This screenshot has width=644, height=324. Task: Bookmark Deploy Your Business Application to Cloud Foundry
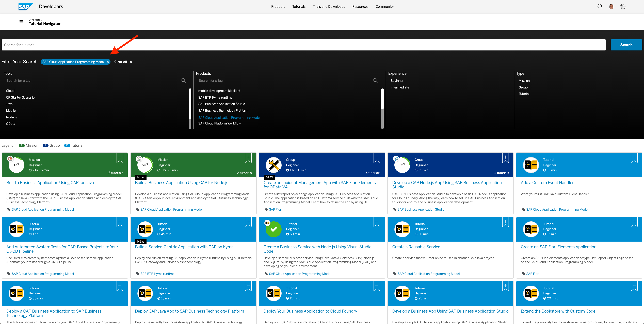tap(377, 286)
